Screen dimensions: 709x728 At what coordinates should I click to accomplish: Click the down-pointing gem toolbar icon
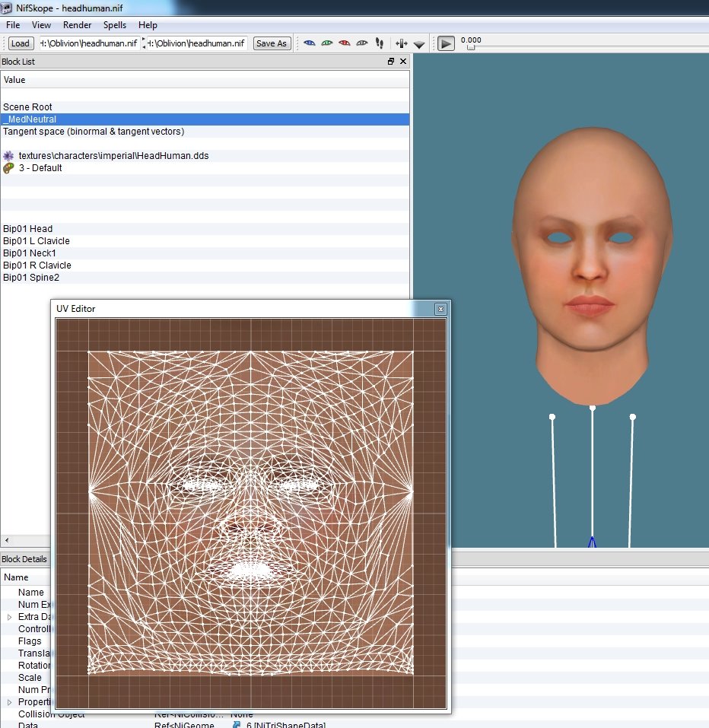pos(419,45)
